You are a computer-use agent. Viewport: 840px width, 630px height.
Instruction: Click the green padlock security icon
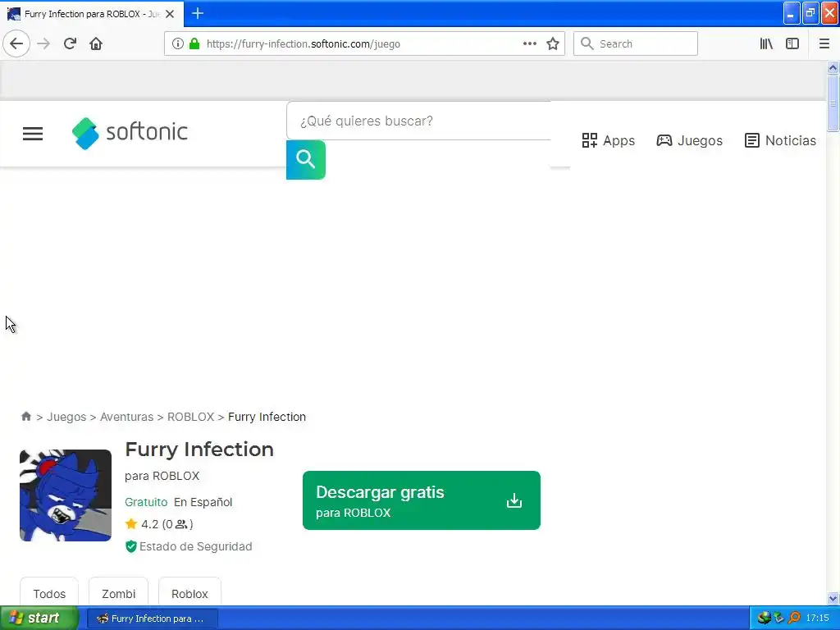[x=194, y=44]
